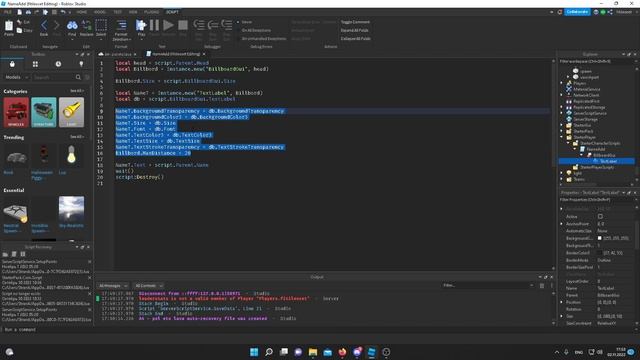
Task: Click the Toolbox search magnifier icon
Action: click(x=78, y=77)
